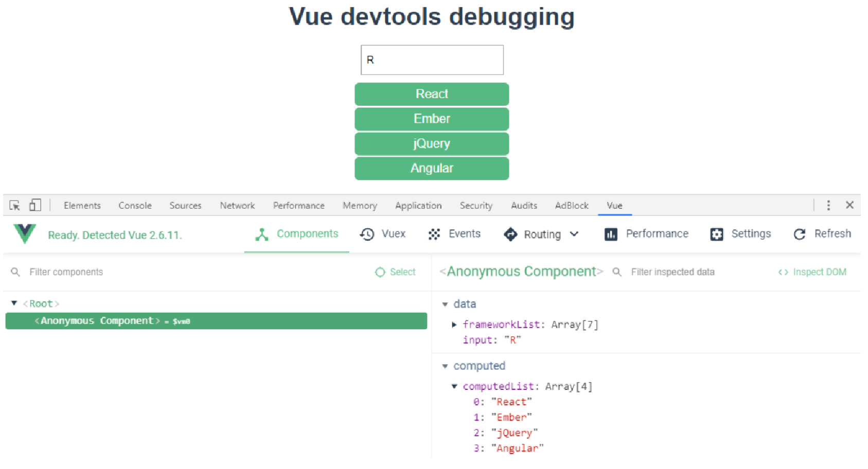Expand the frameworkList array
This screenshot has width=868, height=469.
coord(454,324)
